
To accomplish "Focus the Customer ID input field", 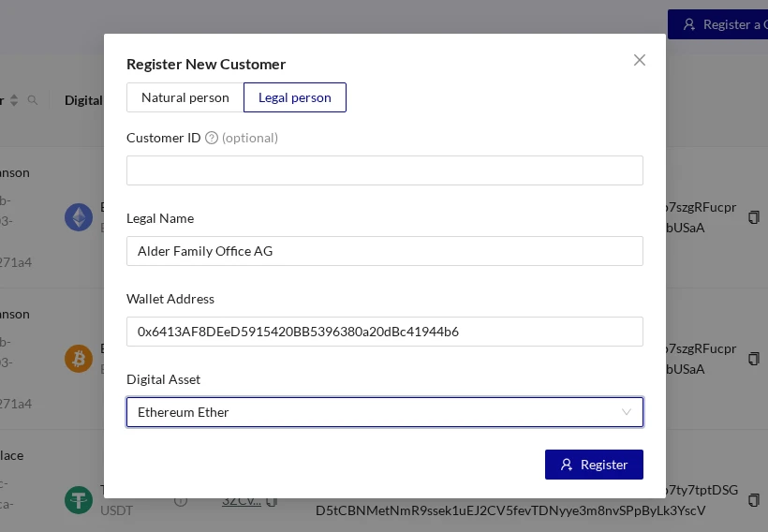I will pyautogui.click(x=385, y=170).
